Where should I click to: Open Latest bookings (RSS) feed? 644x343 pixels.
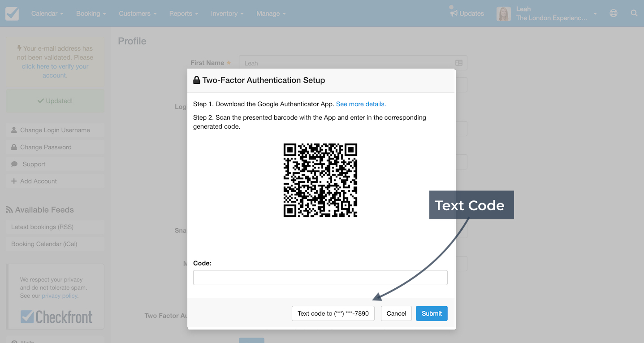point(55,227)
